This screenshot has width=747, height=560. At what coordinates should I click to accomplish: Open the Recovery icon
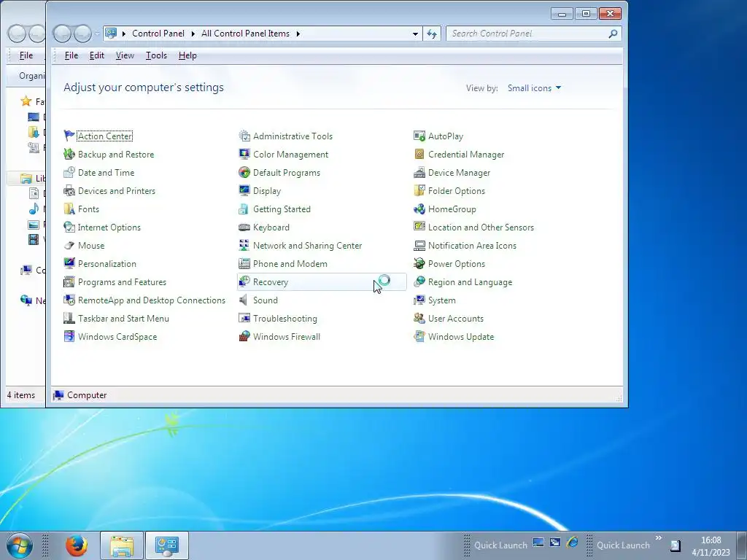[x=244, y=282]
